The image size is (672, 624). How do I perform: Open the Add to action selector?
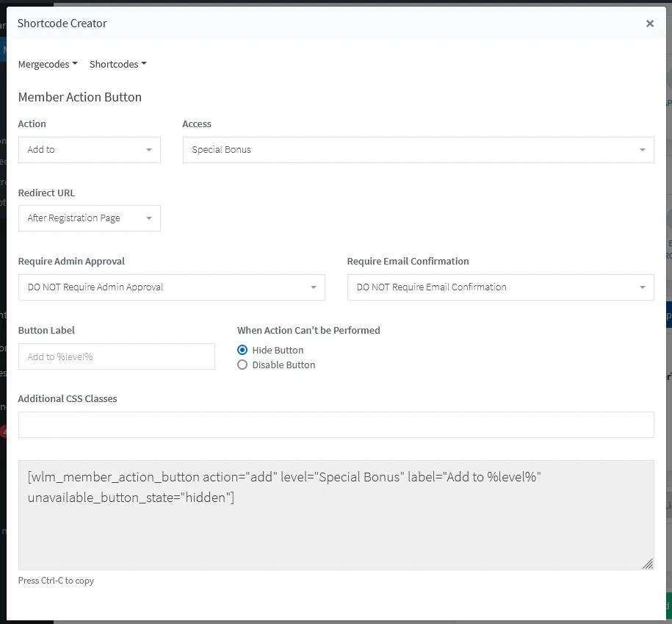89,149
